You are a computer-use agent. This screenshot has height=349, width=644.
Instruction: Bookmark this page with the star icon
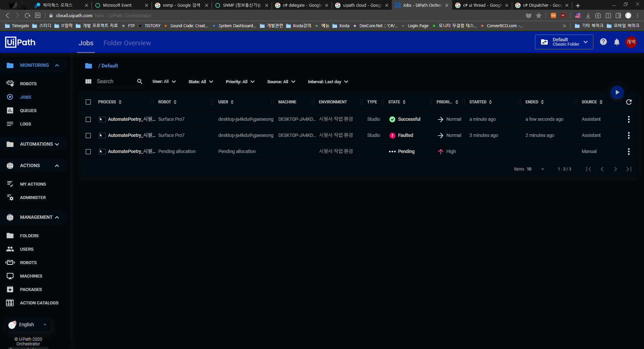pyautogui.click(x=539, y=15)
